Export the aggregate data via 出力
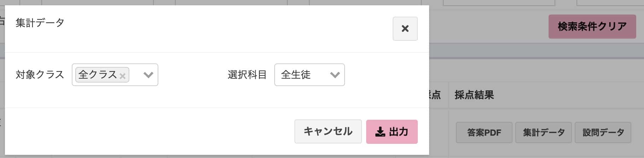 tap(392, 132)
